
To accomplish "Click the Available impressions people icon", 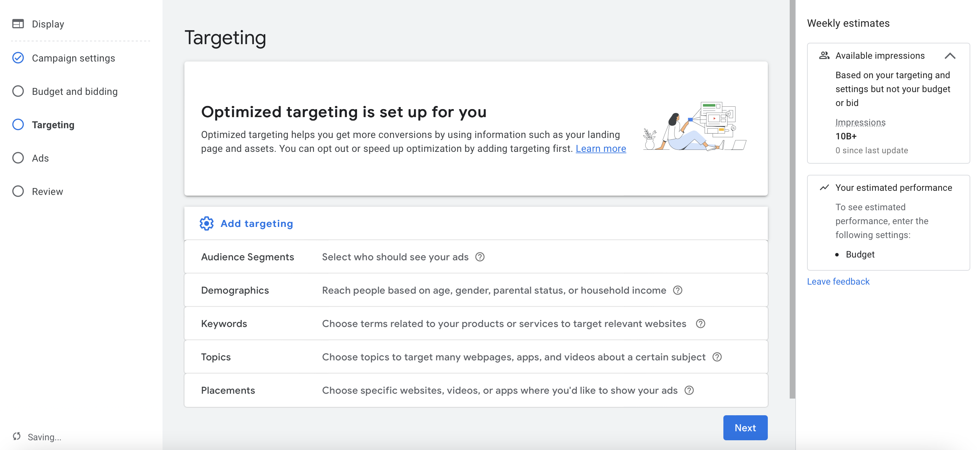I will [824, 56].
